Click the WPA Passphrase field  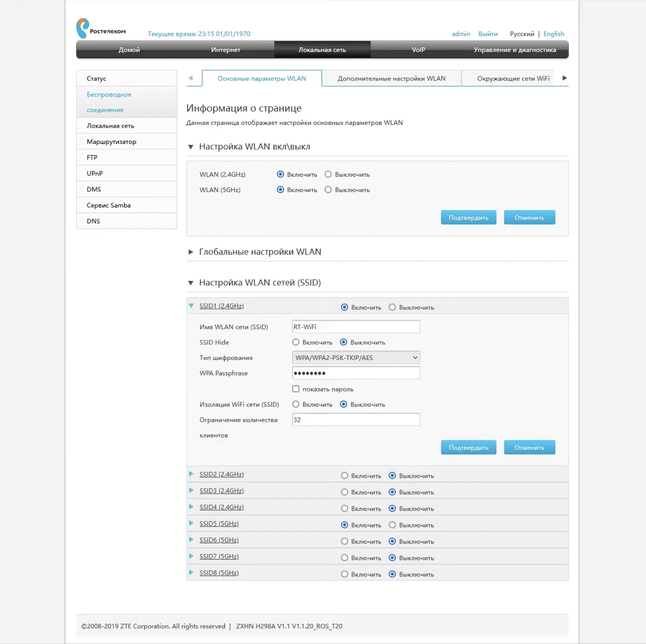(356, 373)
